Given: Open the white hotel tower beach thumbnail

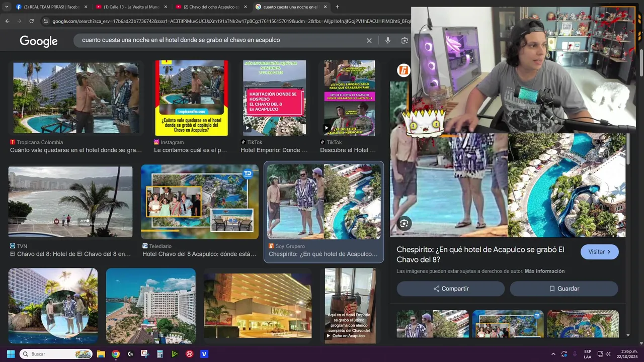Looking at the screenshot, I should click(150, 306).
